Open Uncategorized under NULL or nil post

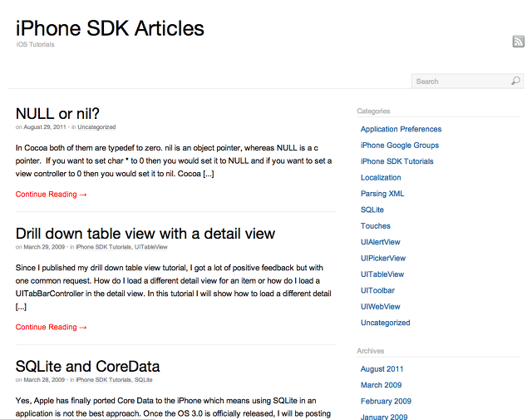pos(96,127)
